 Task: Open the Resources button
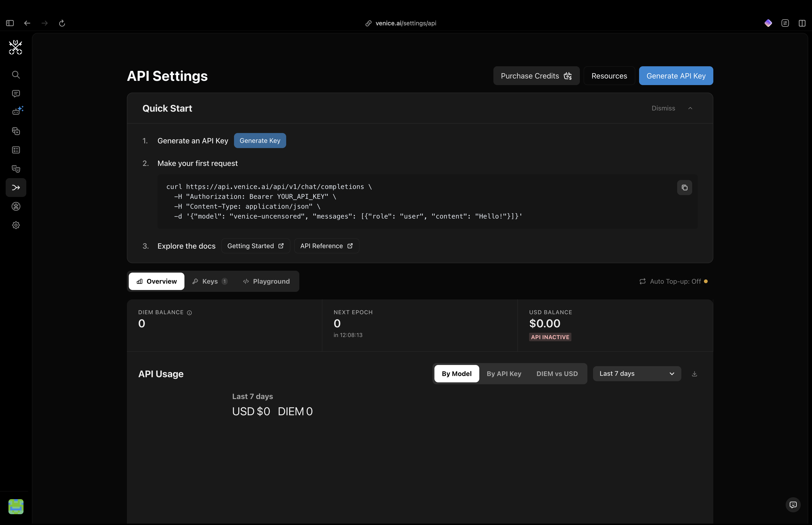click(x=609, y=76)
